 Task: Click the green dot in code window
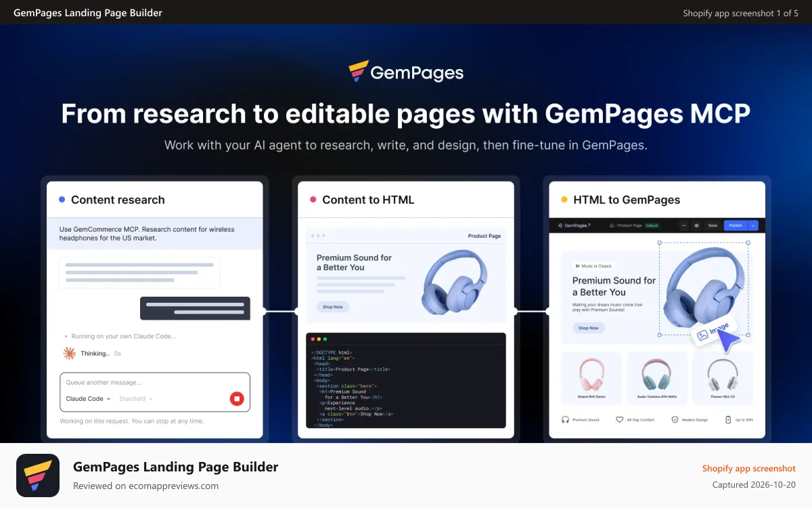[325, 339]
